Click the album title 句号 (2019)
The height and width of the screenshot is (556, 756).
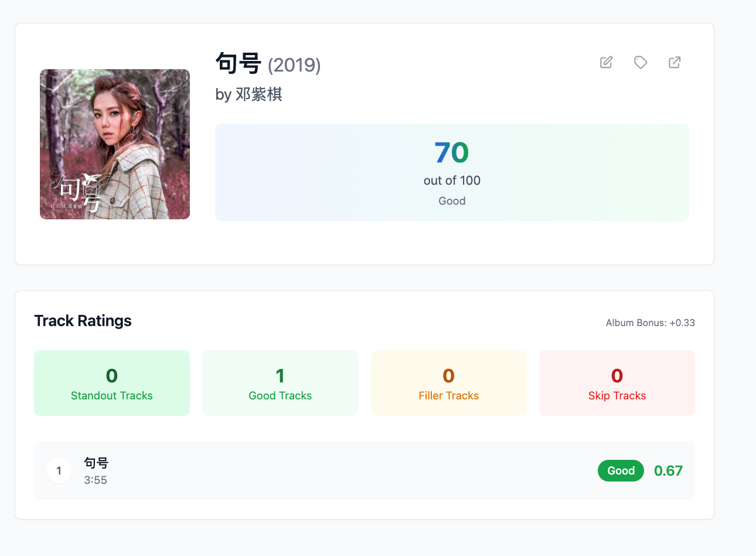tap(268, 63)
